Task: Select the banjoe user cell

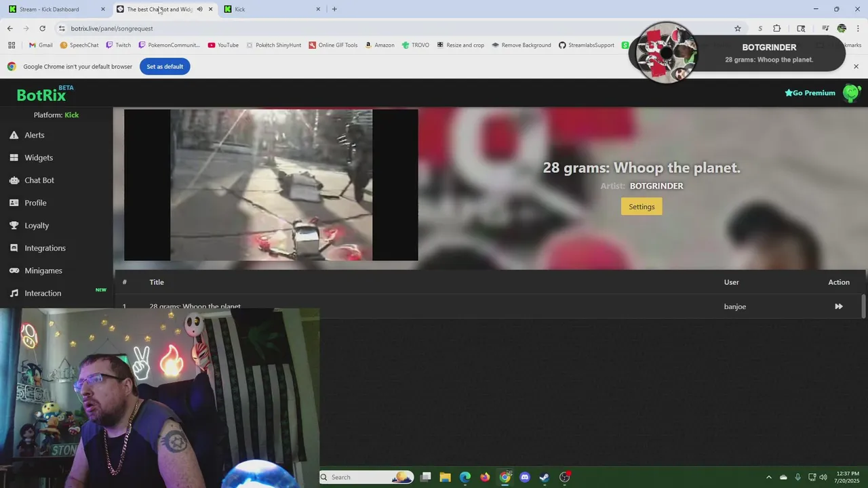Action: [x=735, y=306]
